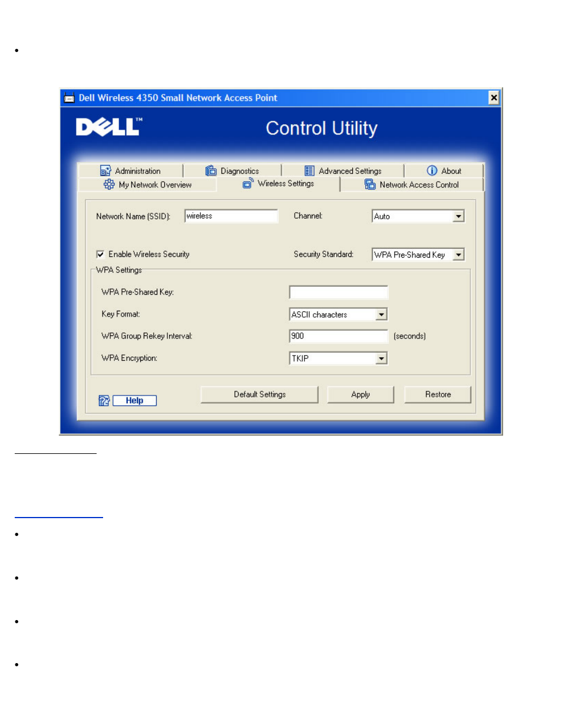
Task: Open the Key Format dropdown
Action: 381,315
